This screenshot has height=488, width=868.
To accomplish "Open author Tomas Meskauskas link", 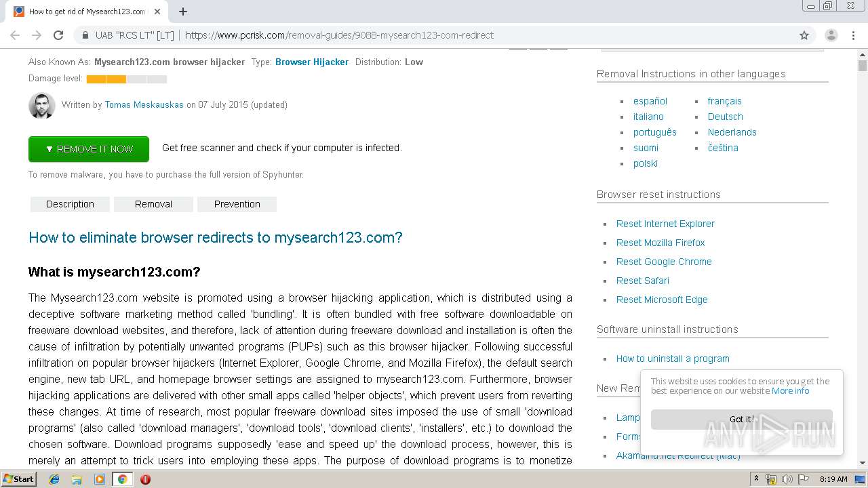I will pos(144,105).
